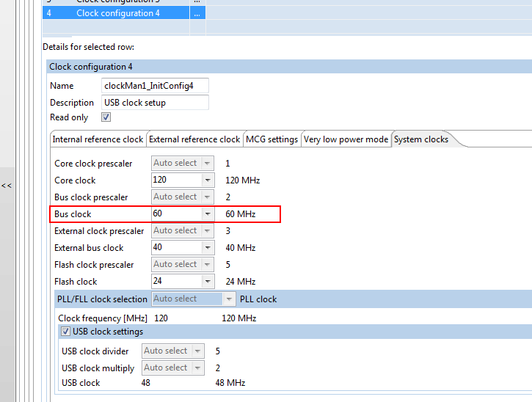Toggle USB clock settings checkbox
The width and height of the screenshot is (532, 402).
pyautogui.click(x=65, y=332)
